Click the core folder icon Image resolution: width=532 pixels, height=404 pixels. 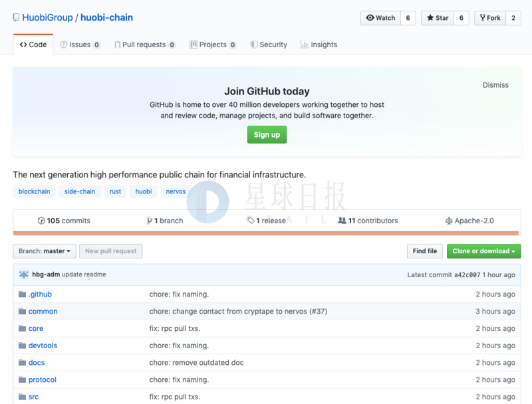click(23, 328)
